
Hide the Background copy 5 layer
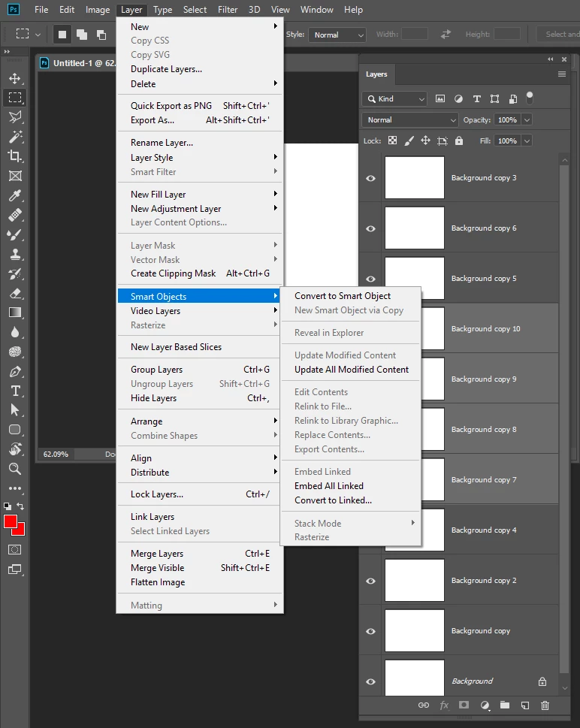pyautogui.click(x=370, y=279)
